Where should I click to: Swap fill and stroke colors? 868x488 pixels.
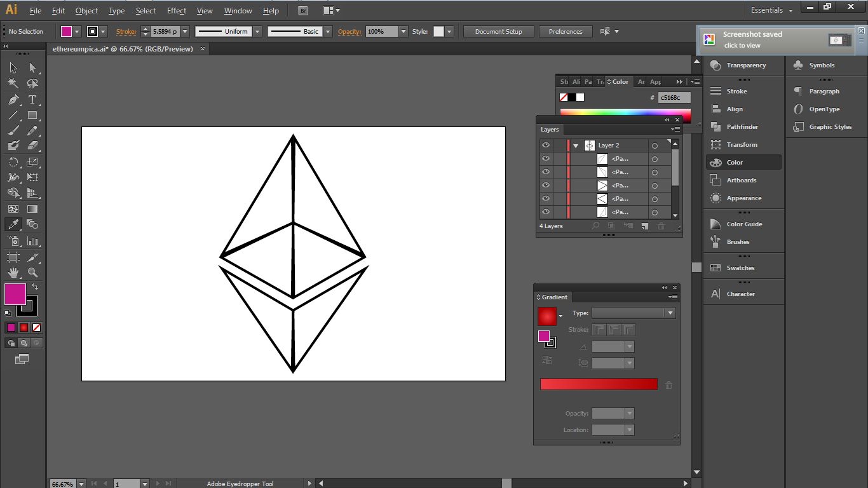35,287
